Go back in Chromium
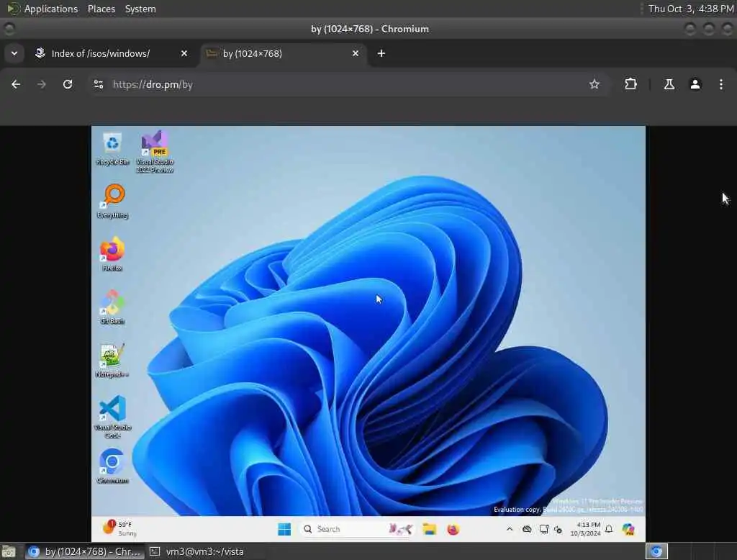Image resolution: width=737 pixels, height=560 pixels. [16, 84]
